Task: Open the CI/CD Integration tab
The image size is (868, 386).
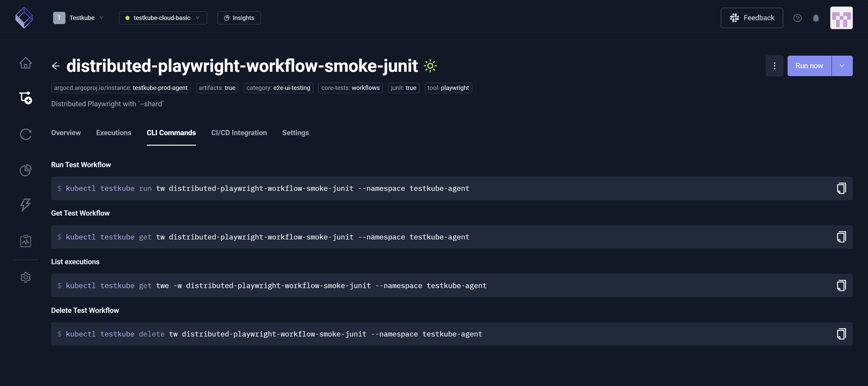Action: coord(239,133)
